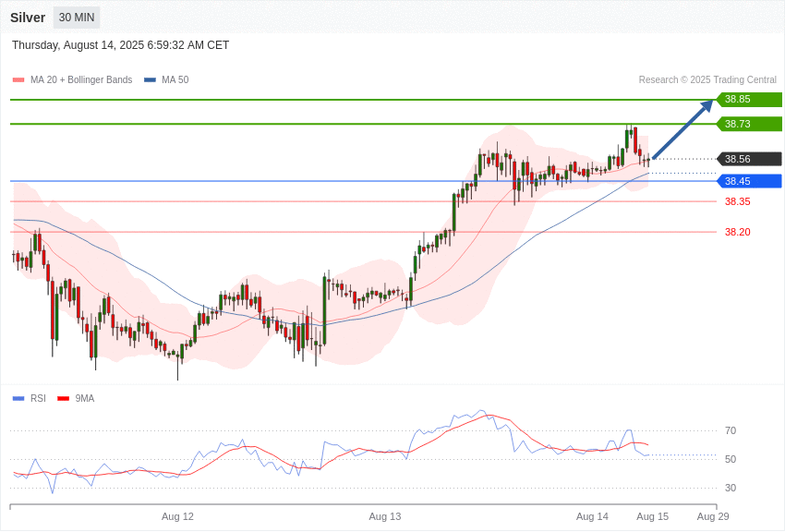The height and width of the screenshot is (532, 785).
Task: Select the 38.85 resistance price tag
Action: 748,99
